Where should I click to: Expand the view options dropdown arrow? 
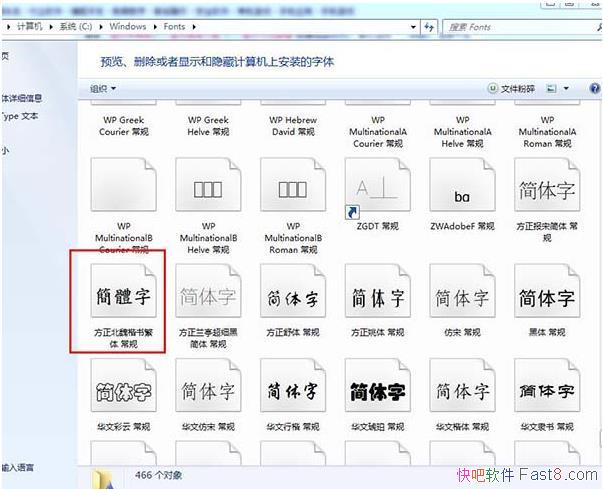[x=567, y=89]
